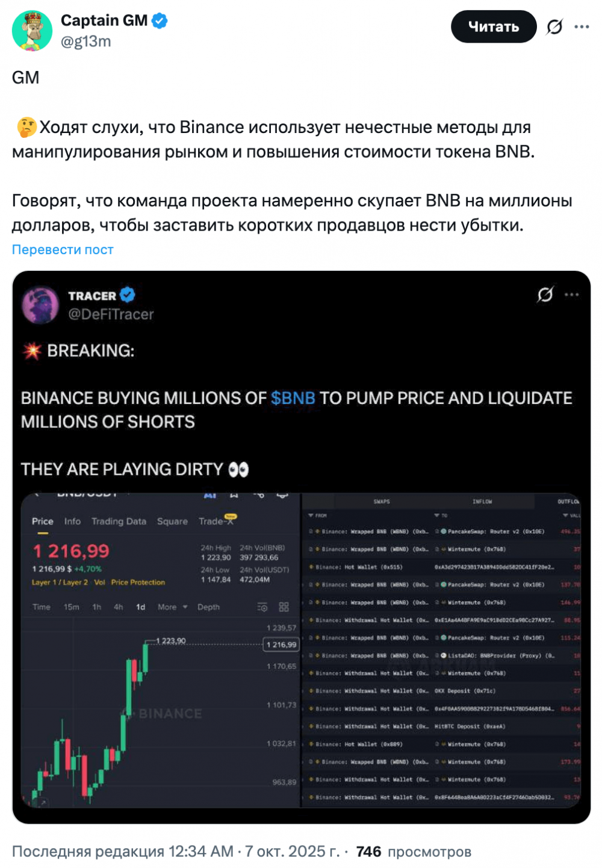602x868 pixels.
Task: Select the INFLOW tab
Action: click(x=482, y=501)
